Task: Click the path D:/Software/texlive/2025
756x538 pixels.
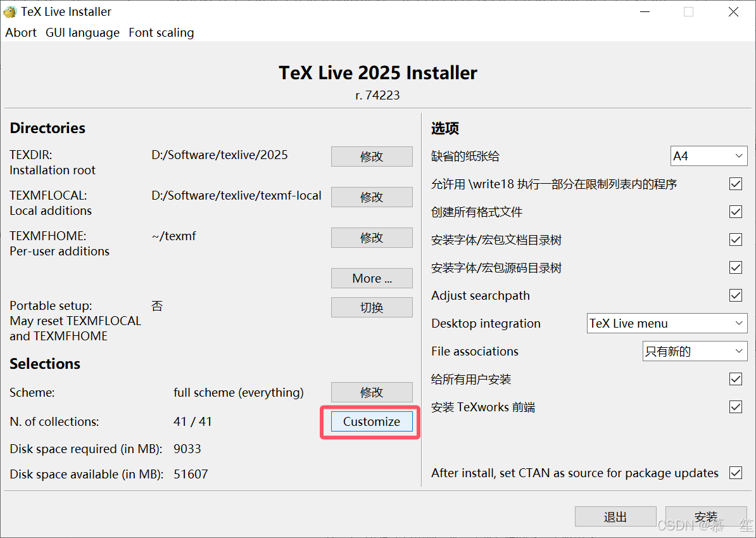Action: coord(219,155)
